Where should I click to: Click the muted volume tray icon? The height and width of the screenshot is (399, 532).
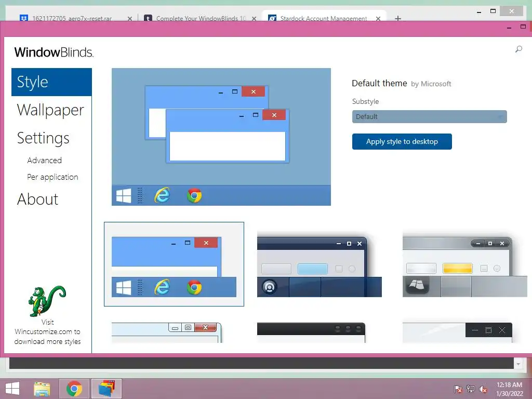483,389
